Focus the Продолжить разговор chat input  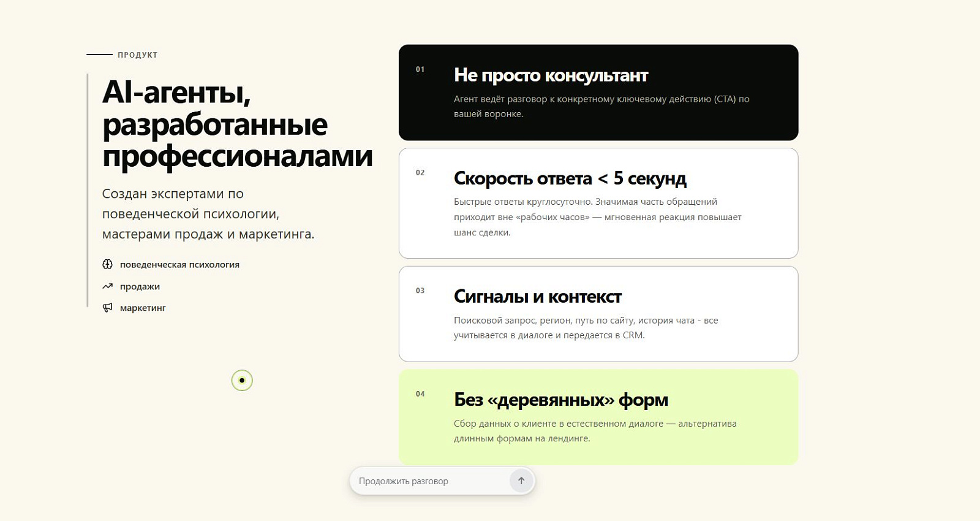click(x=442, y=481)
